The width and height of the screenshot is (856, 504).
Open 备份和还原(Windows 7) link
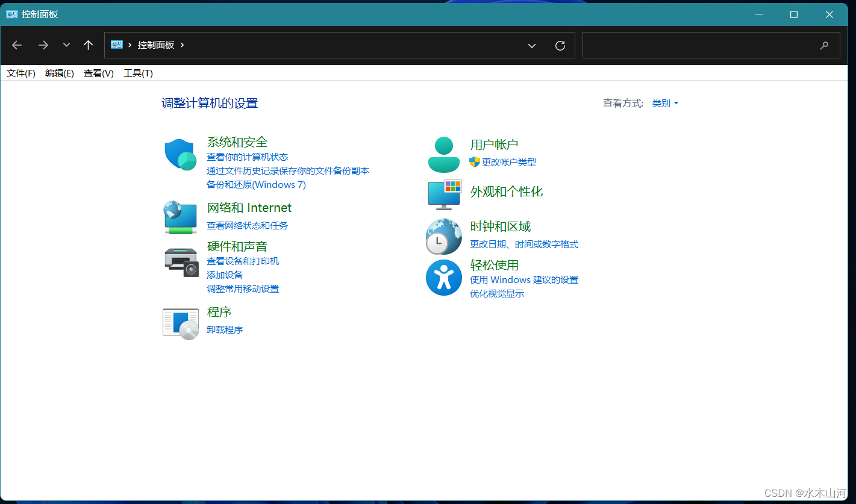257,184
